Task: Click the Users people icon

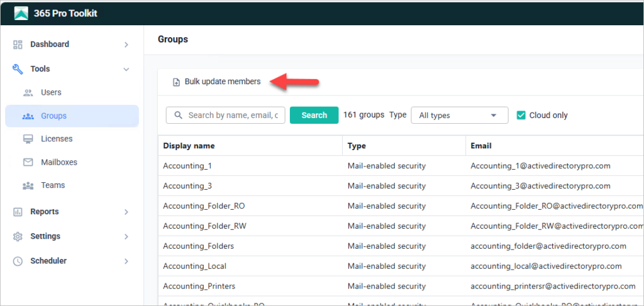Action: (x=28, y=93)
